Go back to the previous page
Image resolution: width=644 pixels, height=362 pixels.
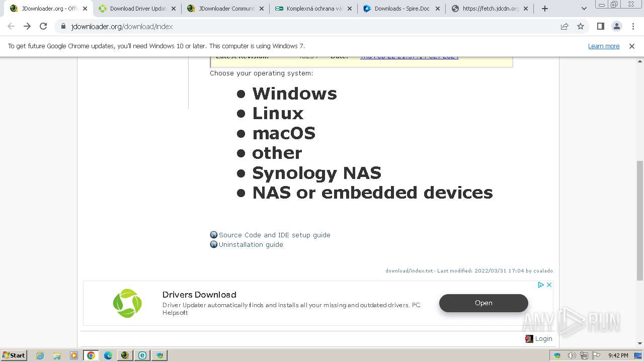pos(11,26)
